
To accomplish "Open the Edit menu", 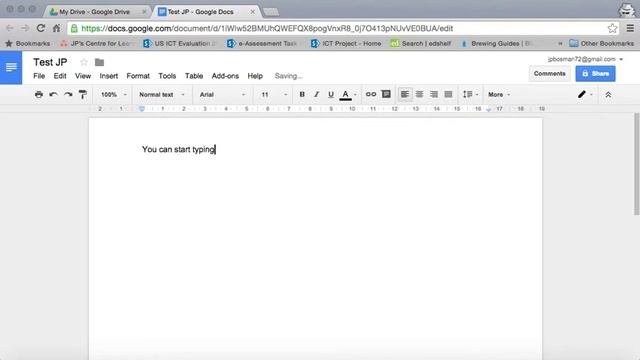I will (x=60, y=76).
